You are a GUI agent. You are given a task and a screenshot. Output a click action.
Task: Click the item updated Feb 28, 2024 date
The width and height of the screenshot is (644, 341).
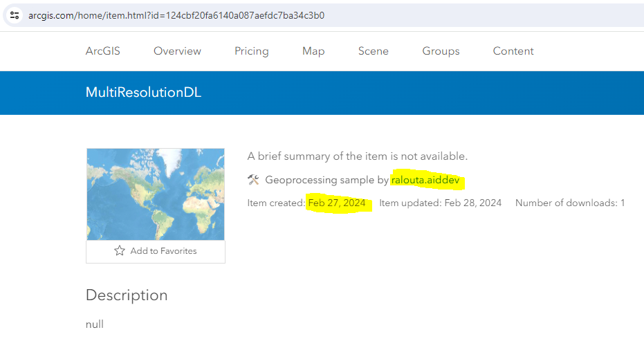coord(473,203)
